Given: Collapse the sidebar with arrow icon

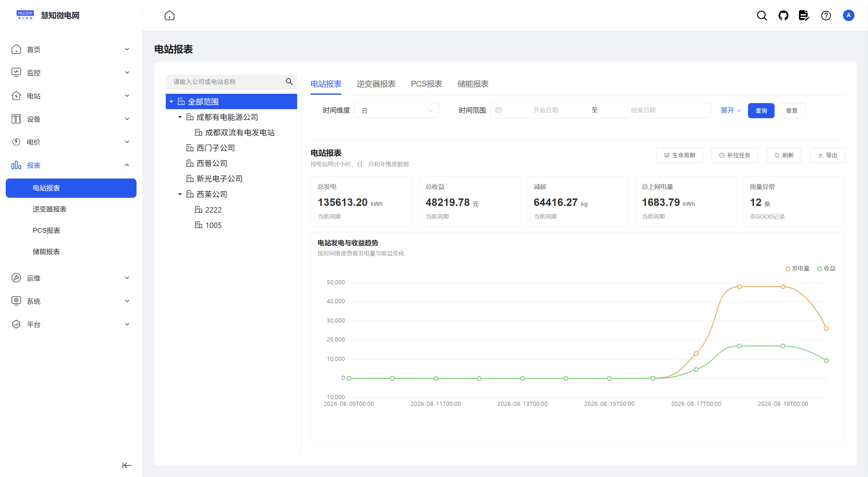Looking at the screenshot, I should pyautogui.click(x=127, y=465).
